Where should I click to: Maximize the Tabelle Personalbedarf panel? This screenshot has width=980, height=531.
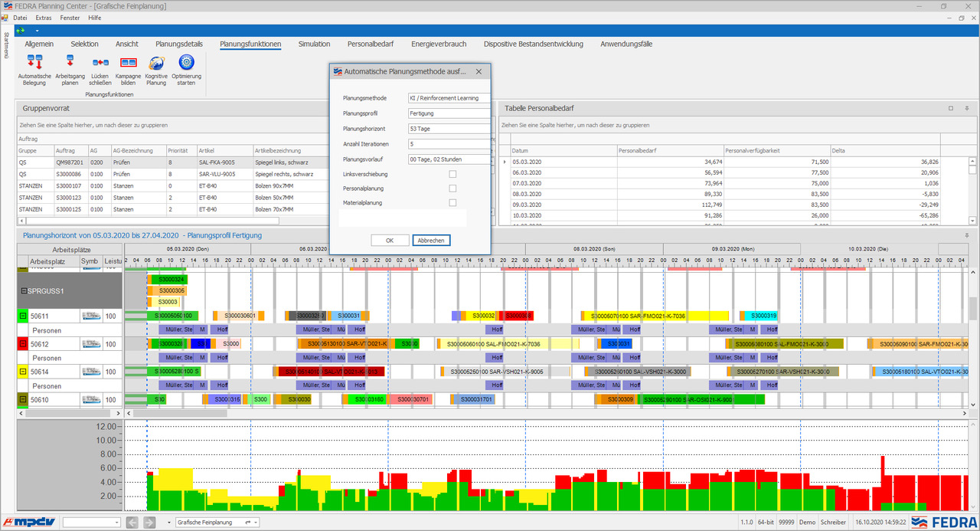tap(951, 109)
